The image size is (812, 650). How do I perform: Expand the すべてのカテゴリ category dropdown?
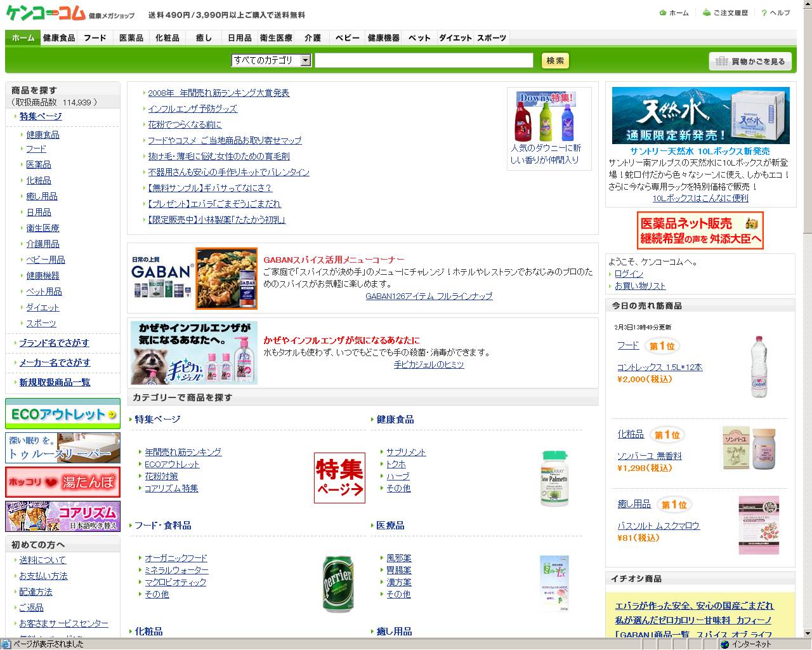pyautogui.click(x=271, y=60)
